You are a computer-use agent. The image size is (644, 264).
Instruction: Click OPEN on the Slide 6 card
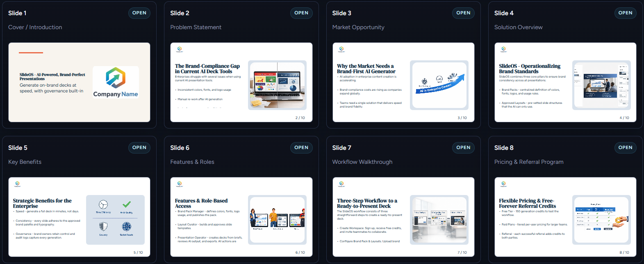pos(301,148)
